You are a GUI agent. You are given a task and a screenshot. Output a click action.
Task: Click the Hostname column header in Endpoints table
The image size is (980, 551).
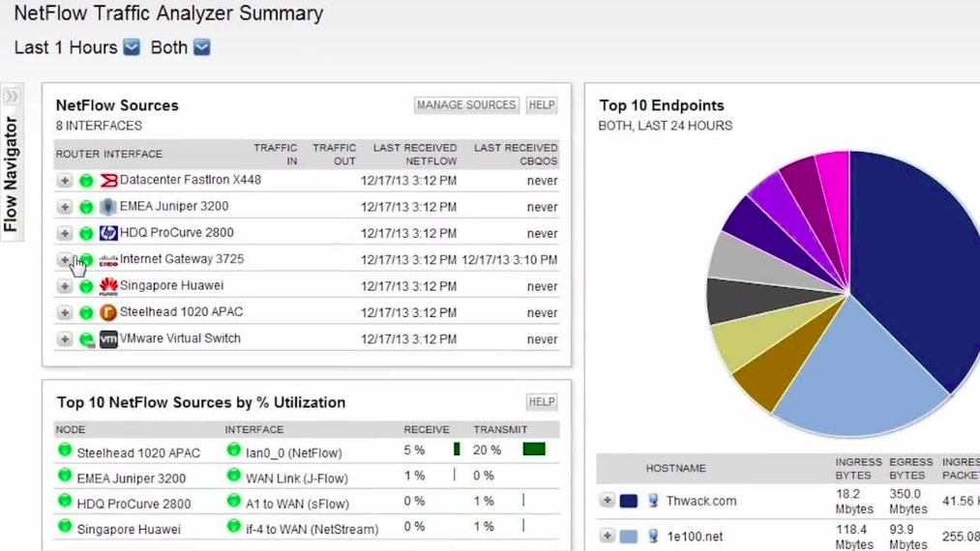(675, 468)
